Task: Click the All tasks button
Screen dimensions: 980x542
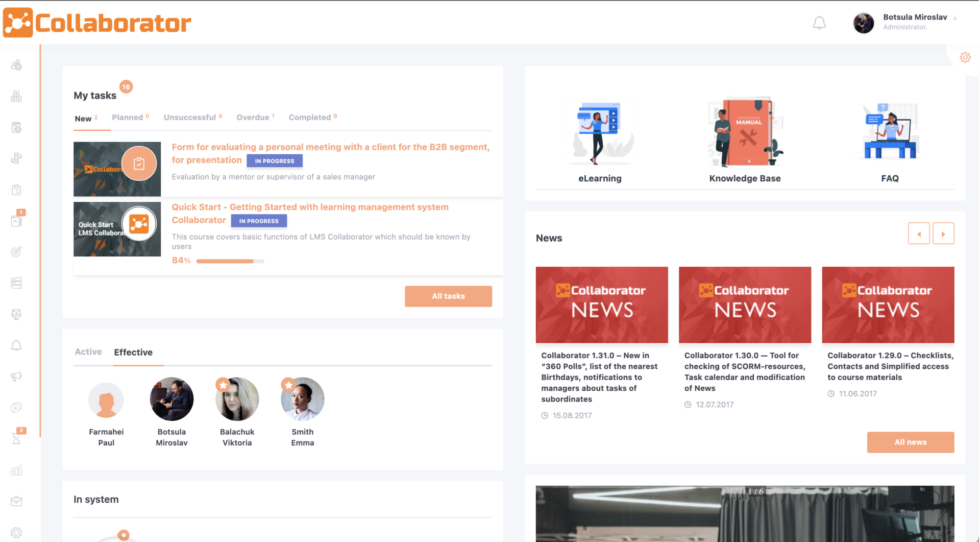Action: (x=448, y=296)
